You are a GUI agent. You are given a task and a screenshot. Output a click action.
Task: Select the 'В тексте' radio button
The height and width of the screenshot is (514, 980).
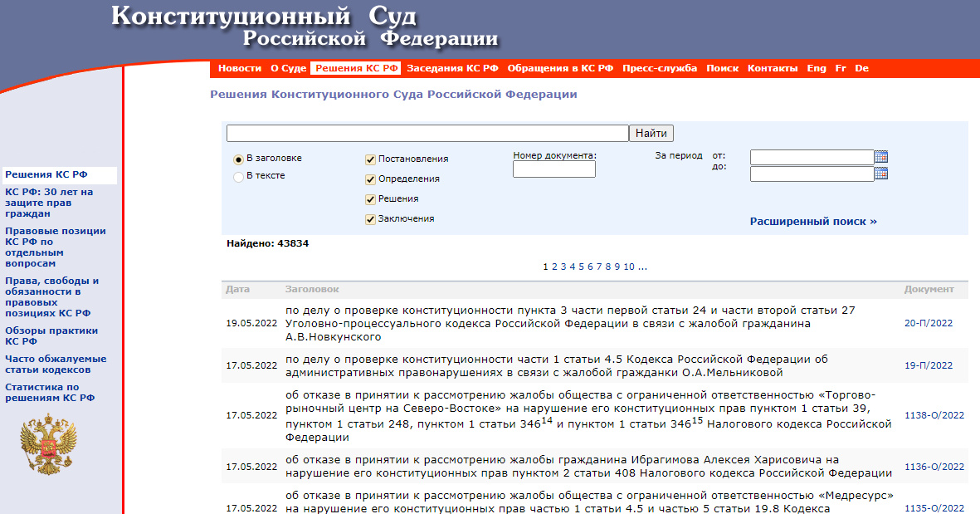tap(238, 177)
